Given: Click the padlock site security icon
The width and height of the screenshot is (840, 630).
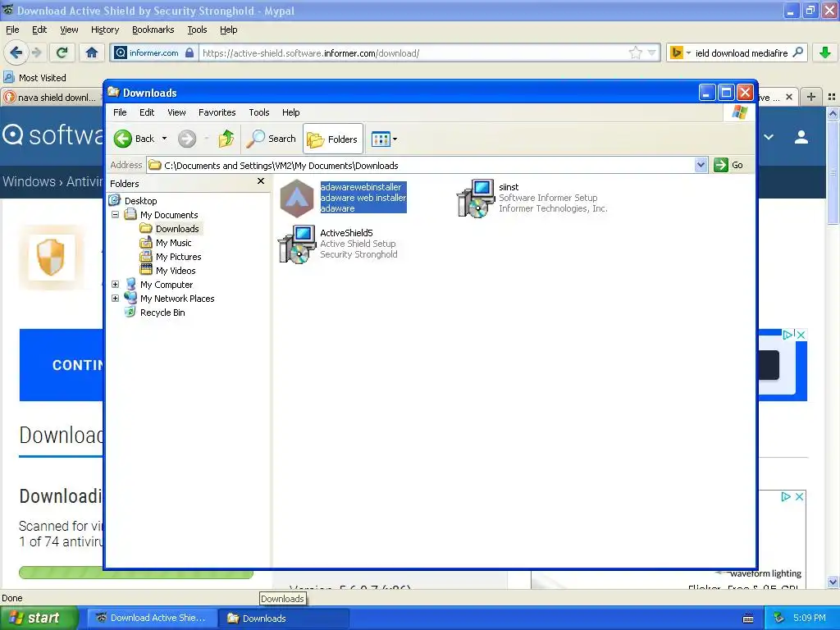Looking at the screenshot, I should click(189, 52).
